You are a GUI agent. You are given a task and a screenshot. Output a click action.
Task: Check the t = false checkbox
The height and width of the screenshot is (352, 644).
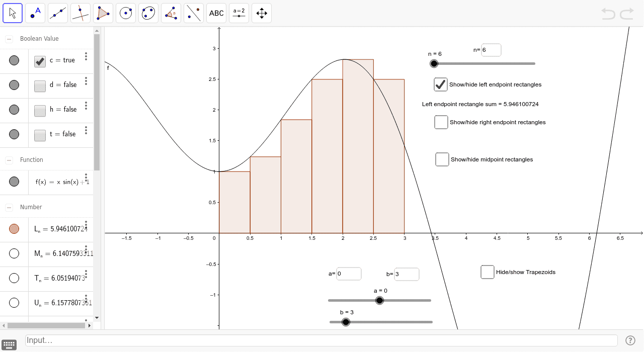coord(40,135)
